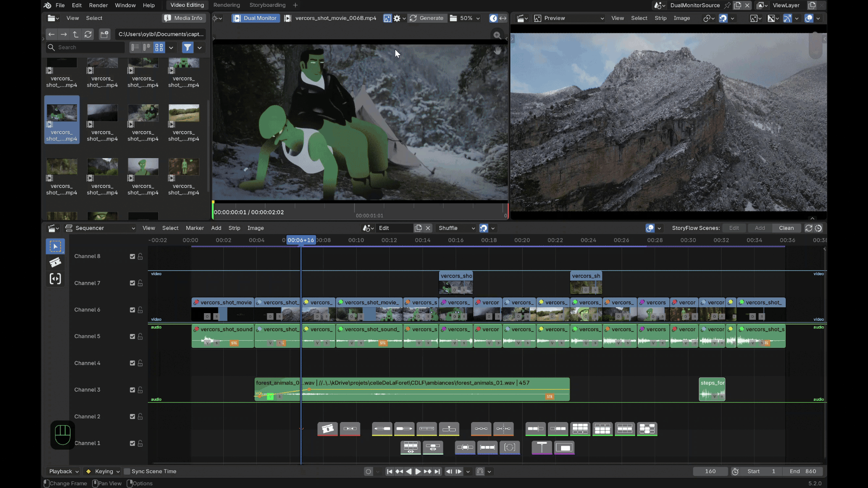The width and height of the screenshot is (868, 488).
Task: Click the Slip brackets tool in sequencer toolbar
Action: tap(55, 279)
